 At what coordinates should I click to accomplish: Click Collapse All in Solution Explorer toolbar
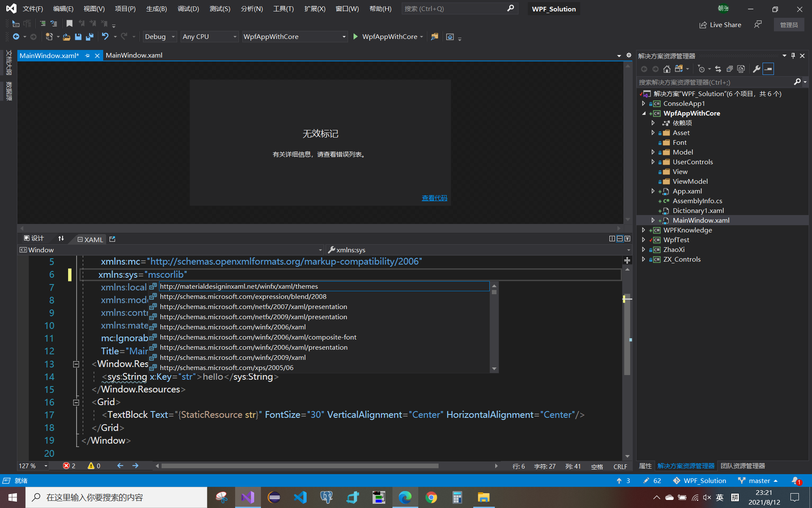point(730,69)
